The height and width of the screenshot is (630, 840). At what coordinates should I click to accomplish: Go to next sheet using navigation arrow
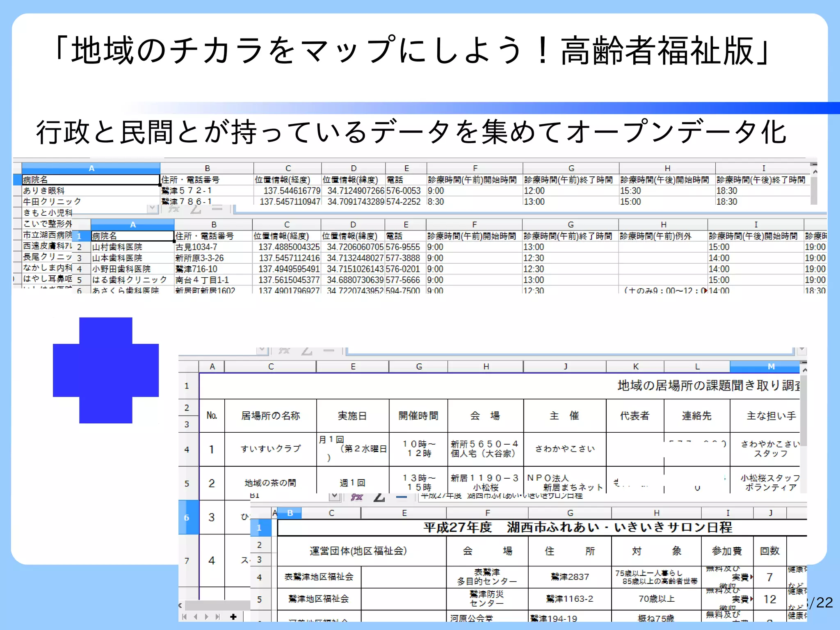pos(206,616)
